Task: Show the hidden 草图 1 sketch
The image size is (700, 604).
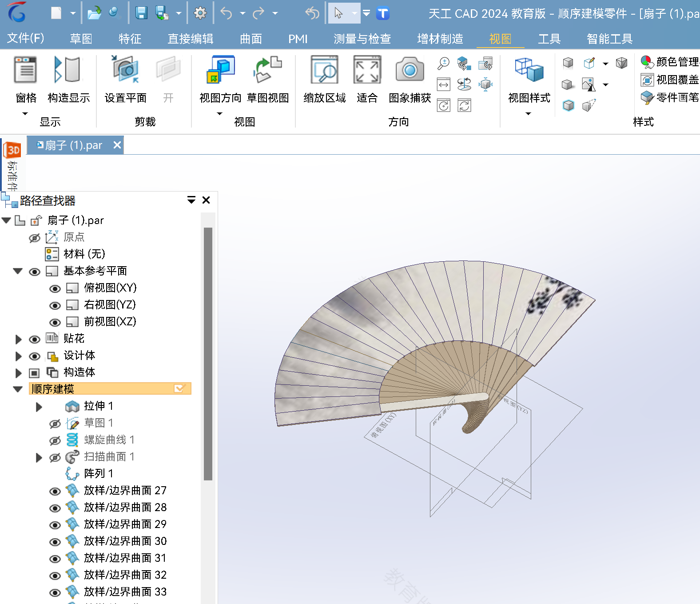Action: (x=55, y=424)
